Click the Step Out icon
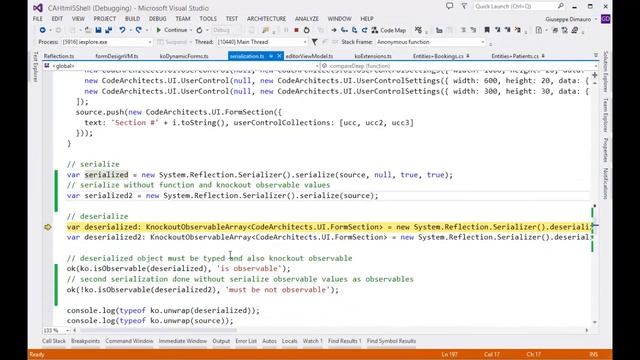The image size is (640, 360). click(364, 30)
